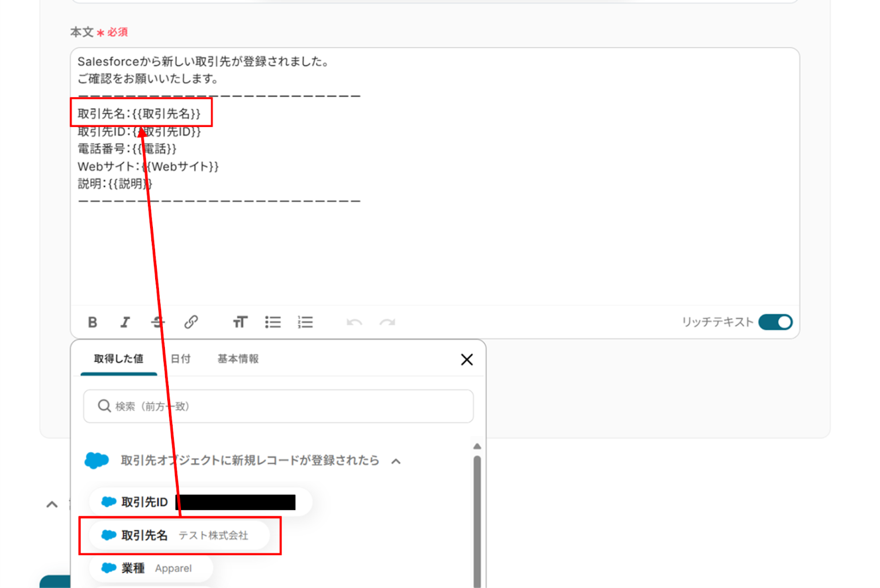The width and height of the screenshot is (880, 588).
Task: Turn off the リッチテキスト toggle
Action: tap(776, 322)
